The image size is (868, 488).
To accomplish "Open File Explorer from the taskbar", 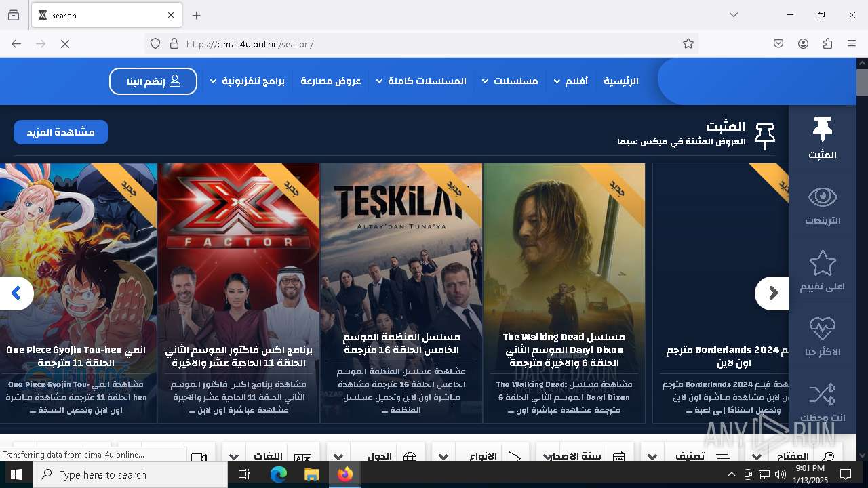I will 311,474.
